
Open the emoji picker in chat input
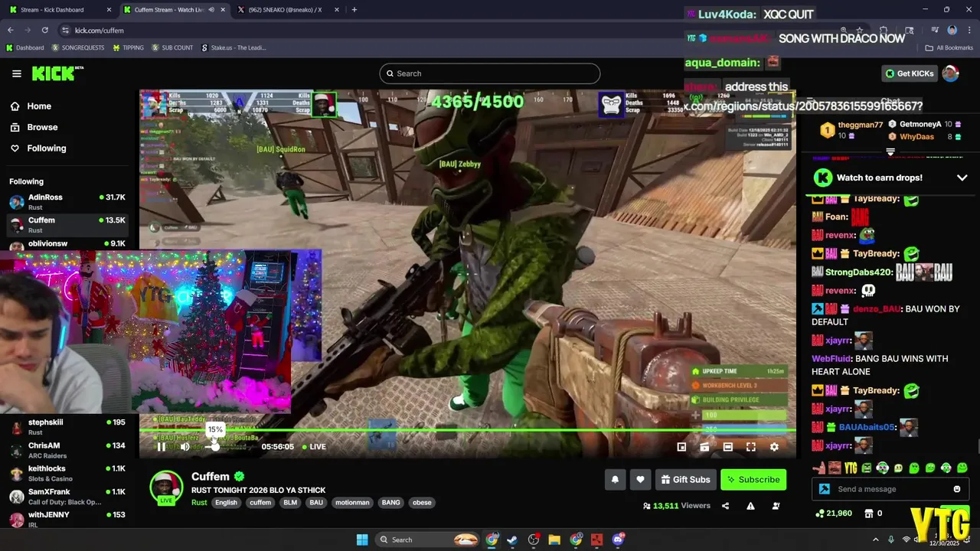957,489
